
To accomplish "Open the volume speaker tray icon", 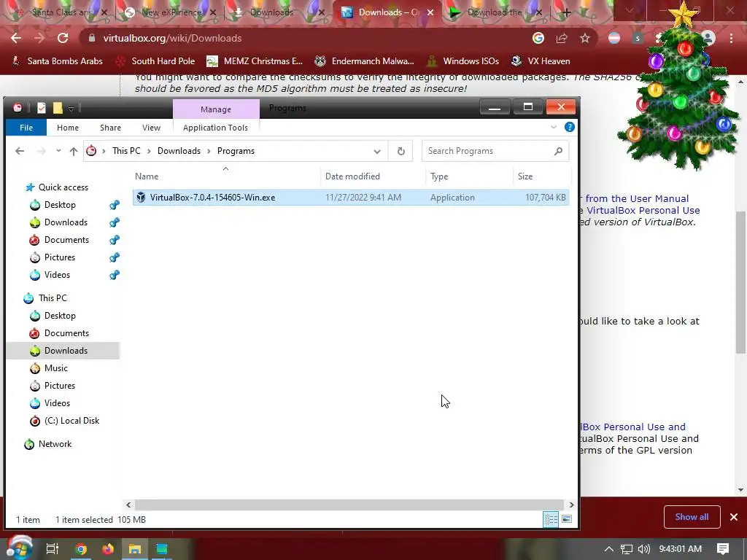I will [643, 549].
